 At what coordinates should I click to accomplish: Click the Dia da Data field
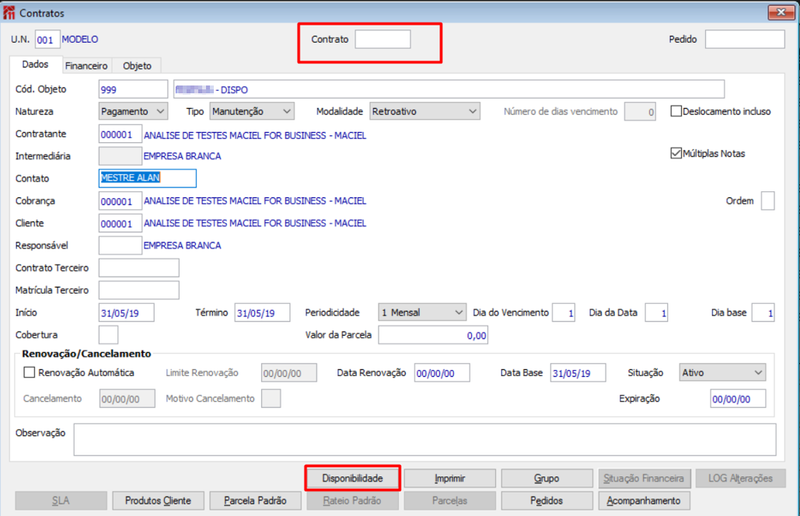point(656,312)
